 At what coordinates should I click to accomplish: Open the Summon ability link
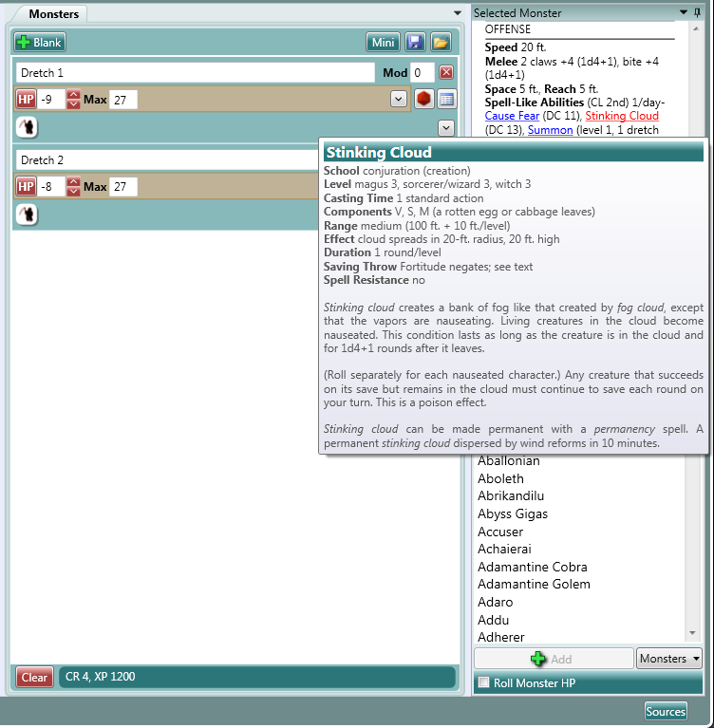(550, 129)
